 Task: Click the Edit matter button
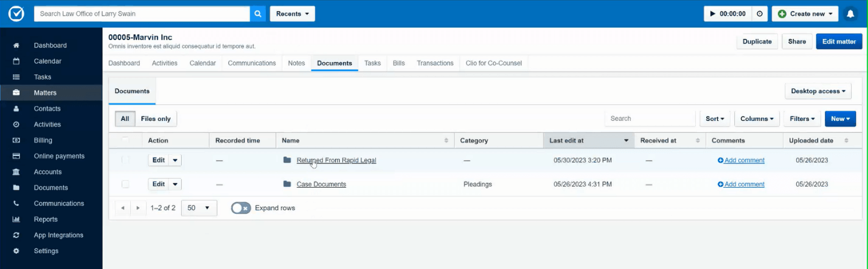click(x=839, y=41)
